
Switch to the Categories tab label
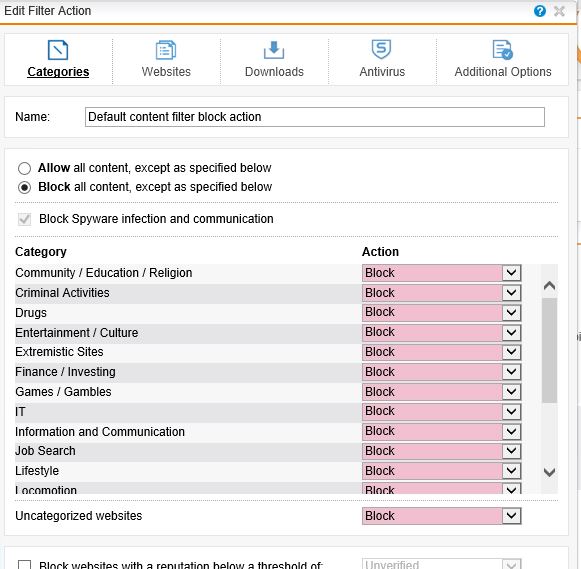58,71
